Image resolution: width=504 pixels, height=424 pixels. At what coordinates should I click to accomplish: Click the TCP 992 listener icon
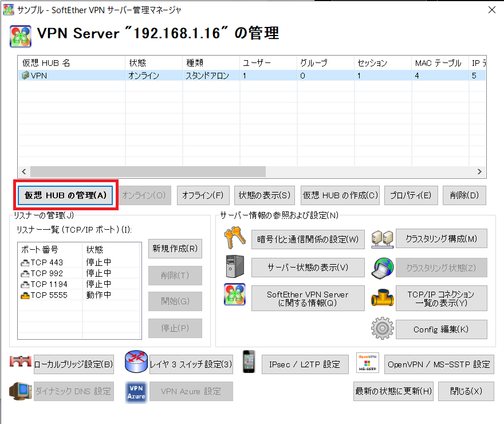click(x=25, y=273)
